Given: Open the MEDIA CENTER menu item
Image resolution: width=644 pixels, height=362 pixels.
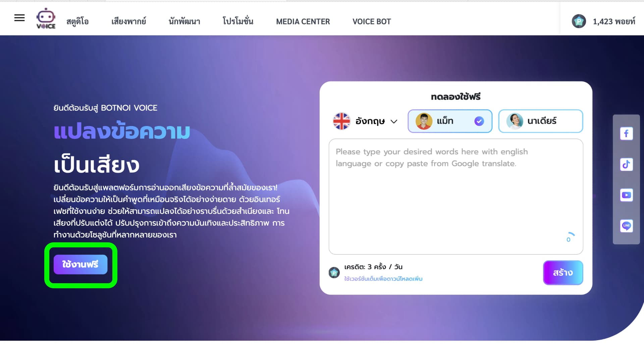Looking at the screenshot, I should pos(303,21).
